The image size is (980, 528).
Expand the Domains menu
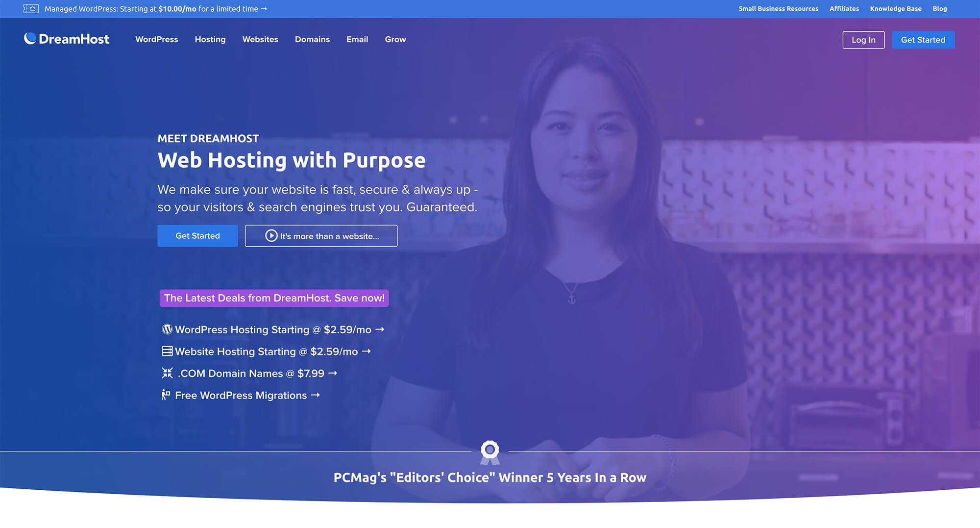coord(312,39)
